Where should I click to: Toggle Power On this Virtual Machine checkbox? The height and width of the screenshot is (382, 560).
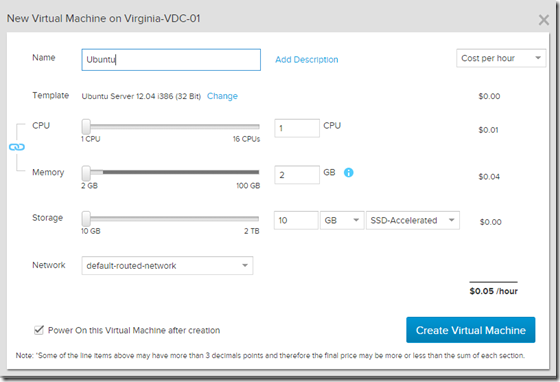pyautogui.click(x=39, y=330)
